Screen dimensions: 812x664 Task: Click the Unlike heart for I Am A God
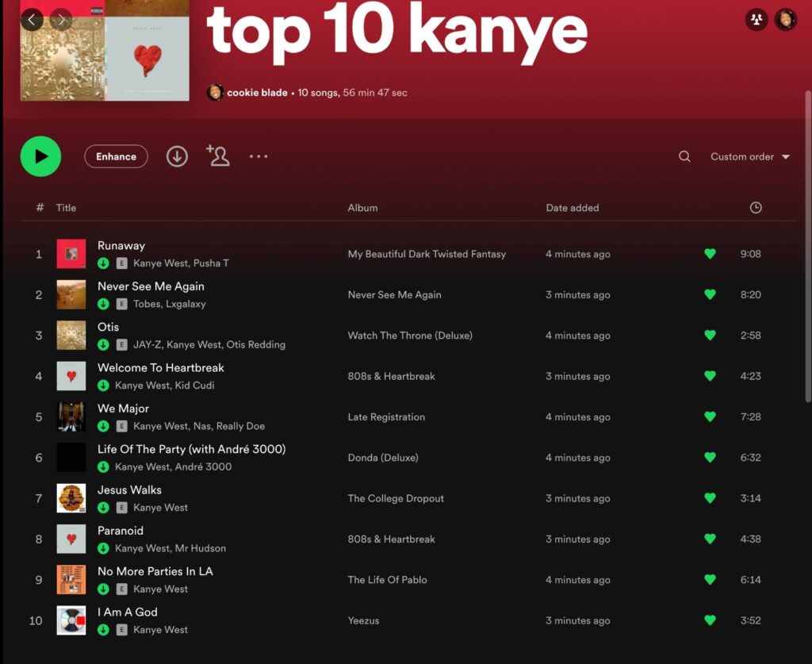click(710, 620)
